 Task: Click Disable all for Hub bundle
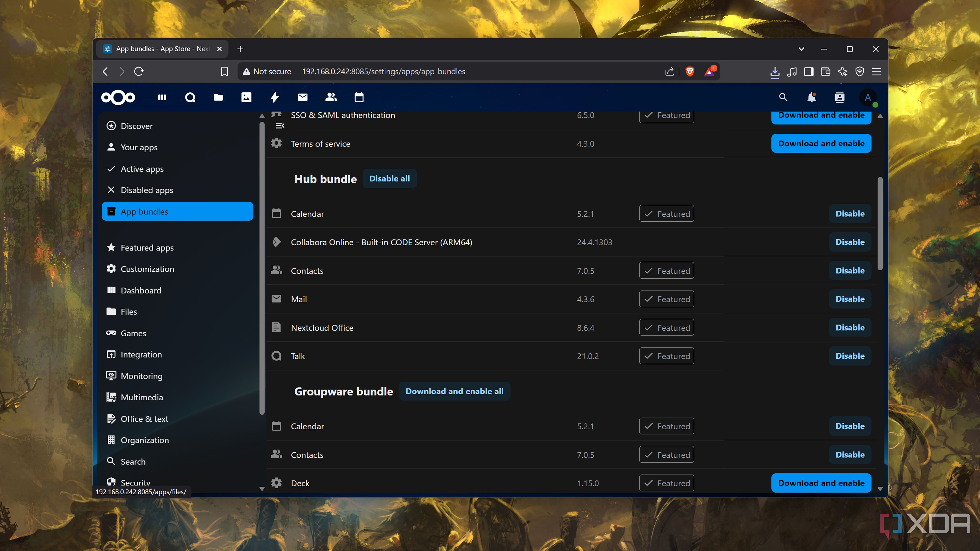(x=389, y=179)
